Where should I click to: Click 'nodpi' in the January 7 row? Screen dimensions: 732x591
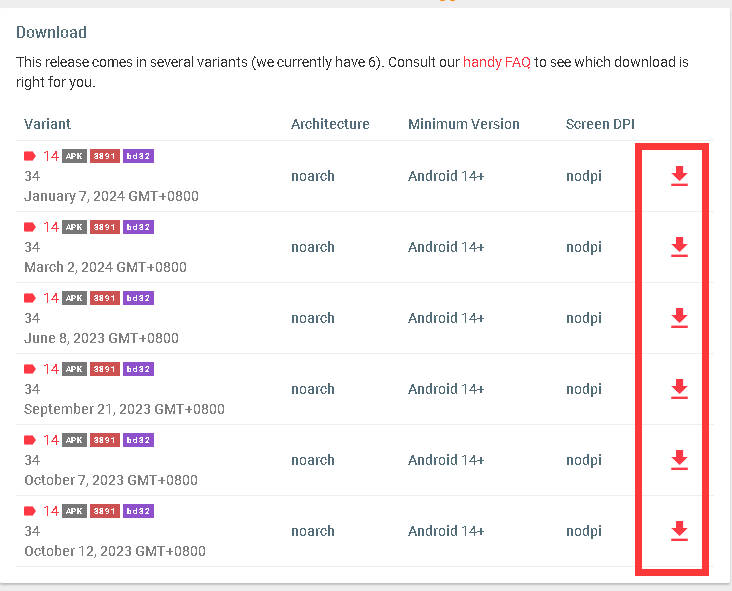(x=584, y=176)
